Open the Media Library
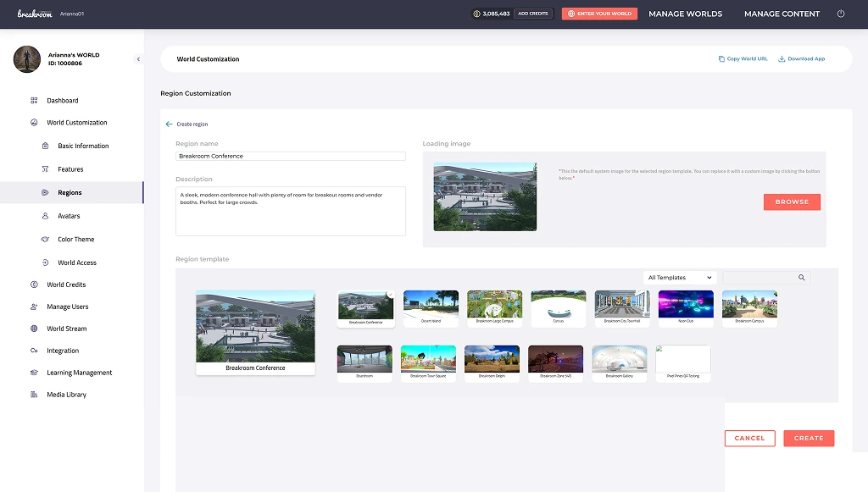Image resolution: width=868 pixels, height=492 pixels. point(66,395)
